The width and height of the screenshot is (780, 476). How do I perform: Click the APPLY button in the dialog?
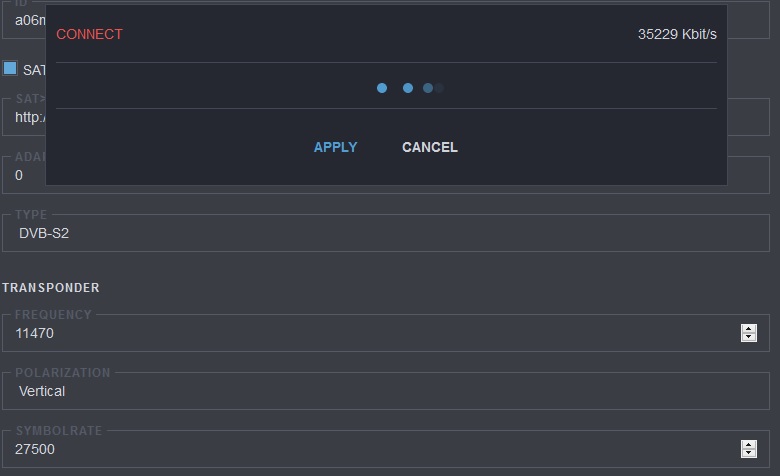tap(335, 147)
